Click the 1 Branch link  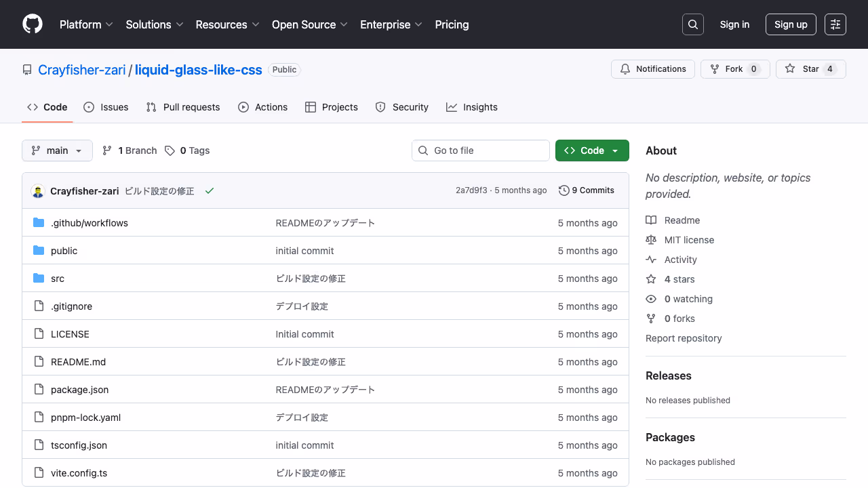(129, 150)
